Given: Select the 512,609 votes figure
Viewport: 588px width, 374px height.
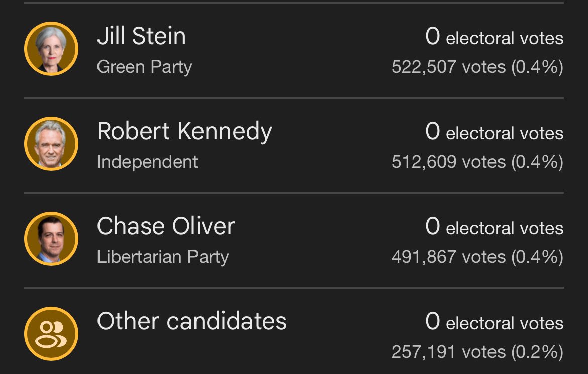Looking at the screenshot, I should coord(448,162).
